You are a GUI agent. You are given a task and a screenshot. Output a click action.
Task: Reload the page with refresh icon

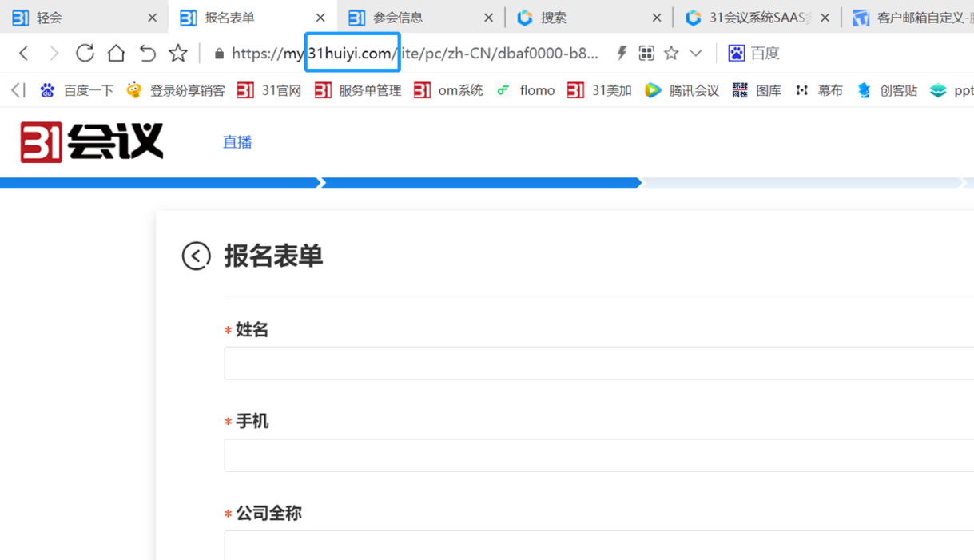coord(85,54)
